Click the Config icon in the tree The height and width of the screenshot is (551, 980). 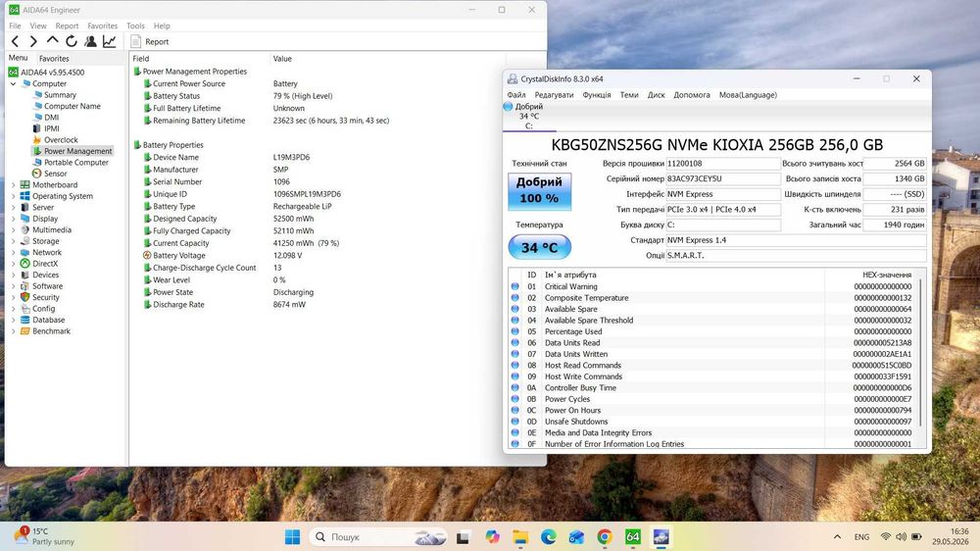25,309
